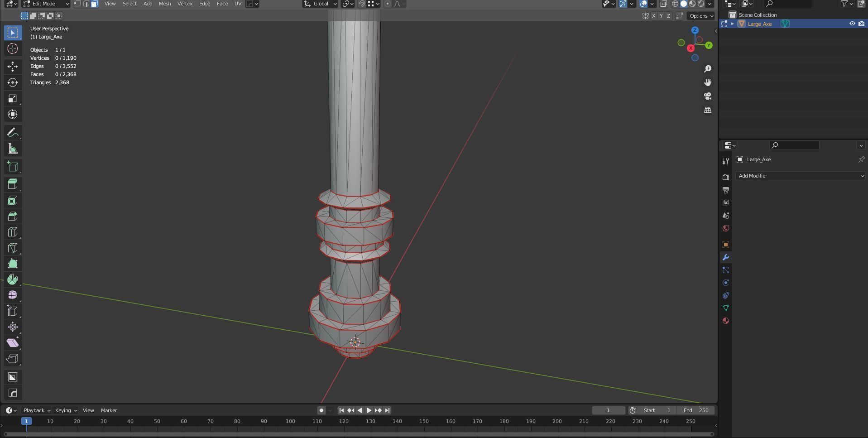
Task: Pick the Bevel tool
Action: 13,216
